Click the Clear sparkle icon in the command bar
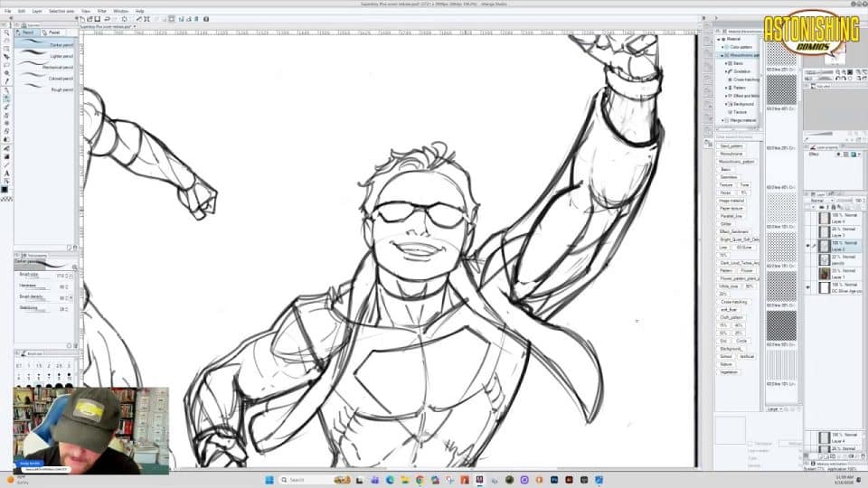 pyautogui.click(x=125, y=19)
